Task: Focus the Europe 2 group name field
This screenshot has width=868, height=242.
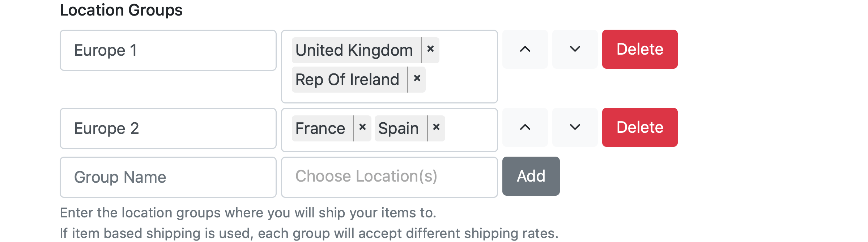Action: (168, 128)
